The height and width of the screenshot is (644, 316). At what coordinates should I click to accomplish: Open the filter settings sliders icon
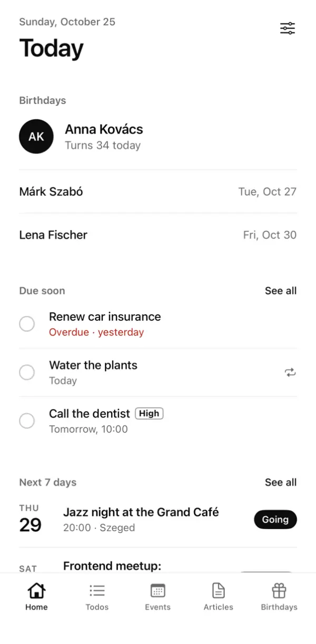(288, 28)
